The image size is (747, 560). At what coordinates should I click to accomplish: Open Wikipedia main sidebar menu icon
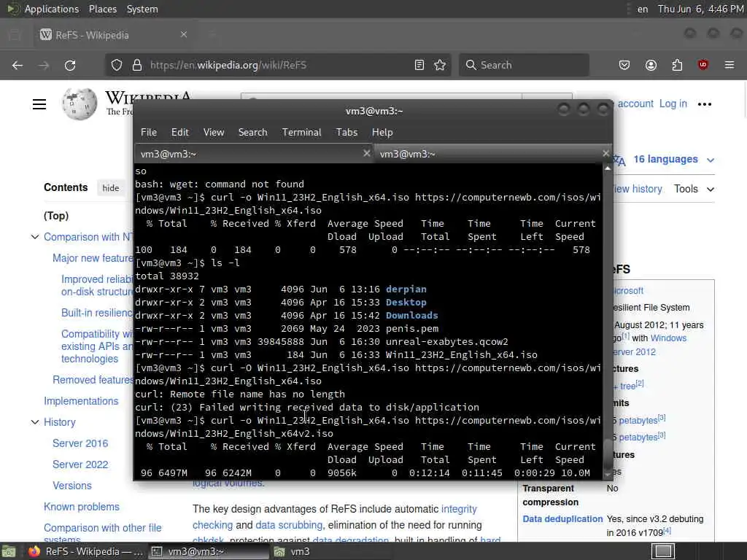(39, 104)
